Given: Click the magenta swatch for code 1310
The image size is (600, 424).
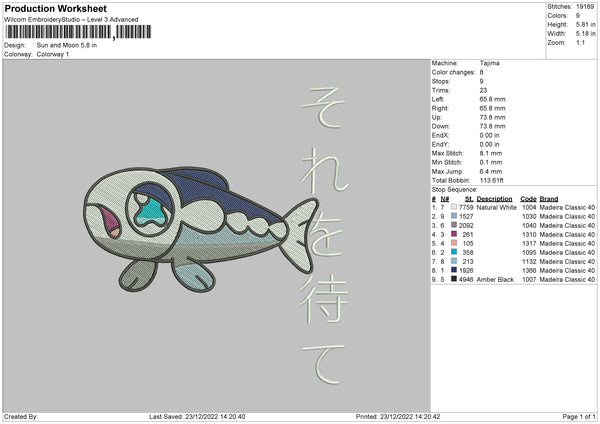Looking at the screenshot, I should [x=454, y=234].
